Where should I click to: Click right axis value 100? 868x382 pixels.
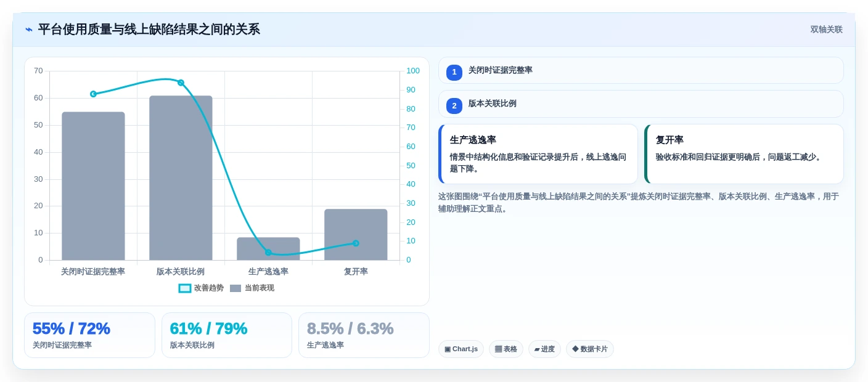(413, 71)
